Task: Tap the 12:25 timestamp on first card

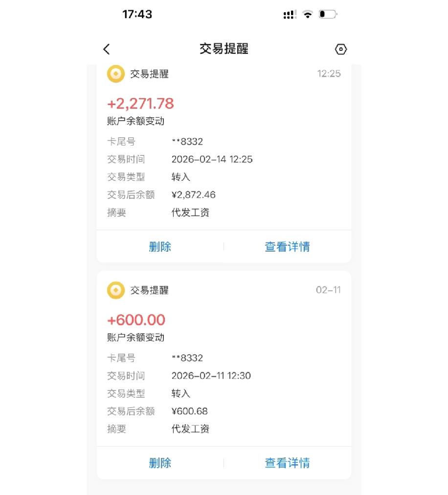Action: [x=329, y=74]
